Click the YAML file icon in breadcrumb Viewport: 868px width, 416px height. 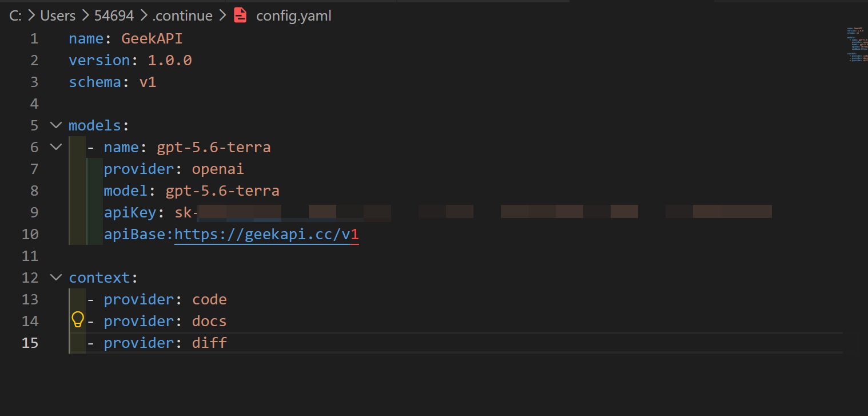(241, 15)
